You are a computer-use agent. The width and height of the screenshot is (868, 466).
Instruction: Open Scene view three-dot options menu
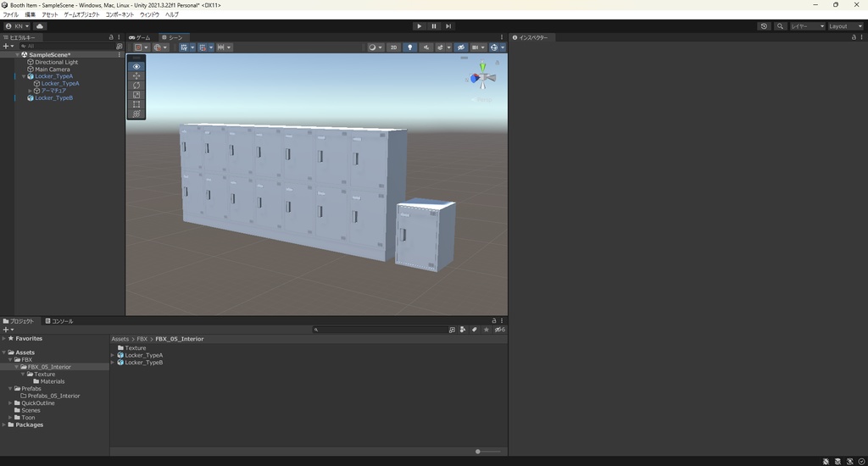(502, 37)
